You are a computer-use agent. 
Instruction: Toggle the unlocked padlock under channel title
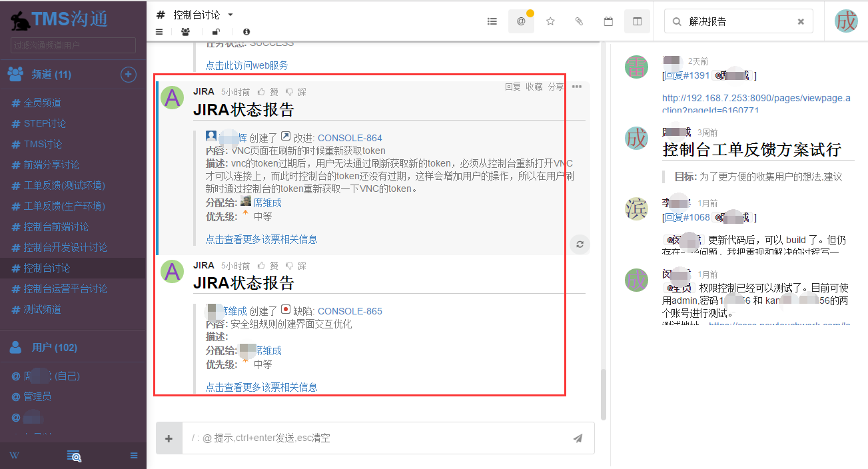click(x=216, y=31)
